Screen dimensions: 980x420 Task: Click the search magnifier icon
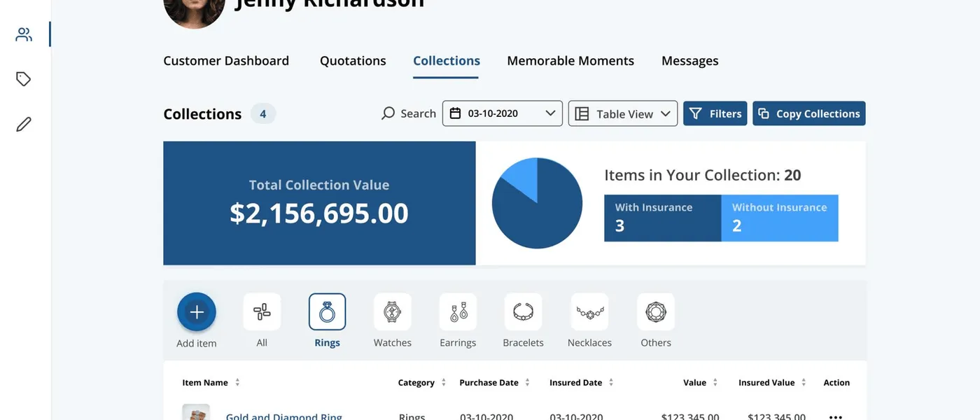[x=388, y=113]
